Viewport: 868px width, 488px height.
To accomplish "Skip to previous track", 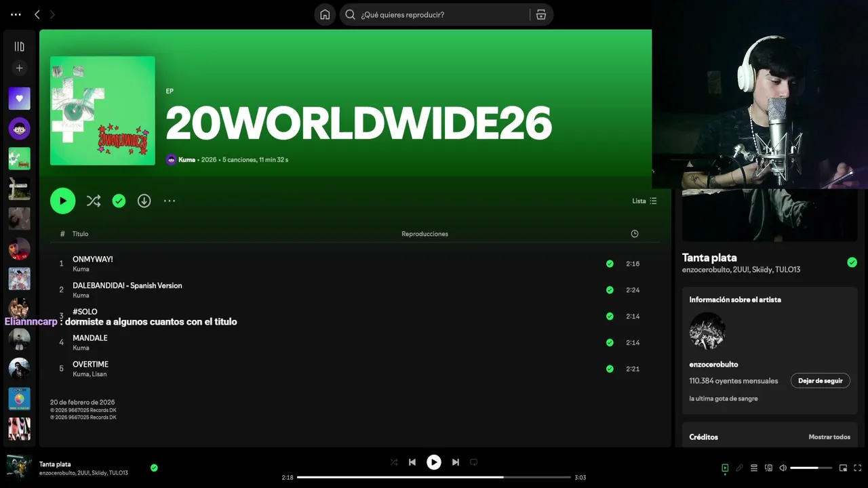I will [412, 462].
